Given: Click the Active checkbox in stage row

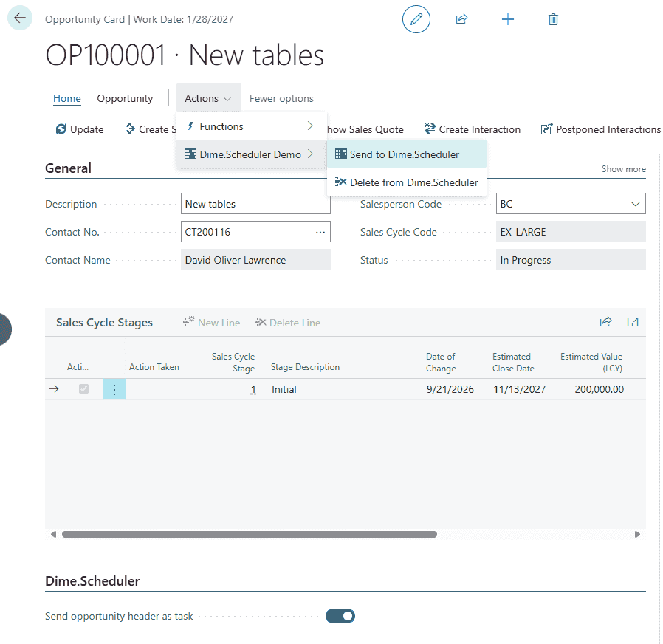Looking at the screenshot, I should click(83, 388).
